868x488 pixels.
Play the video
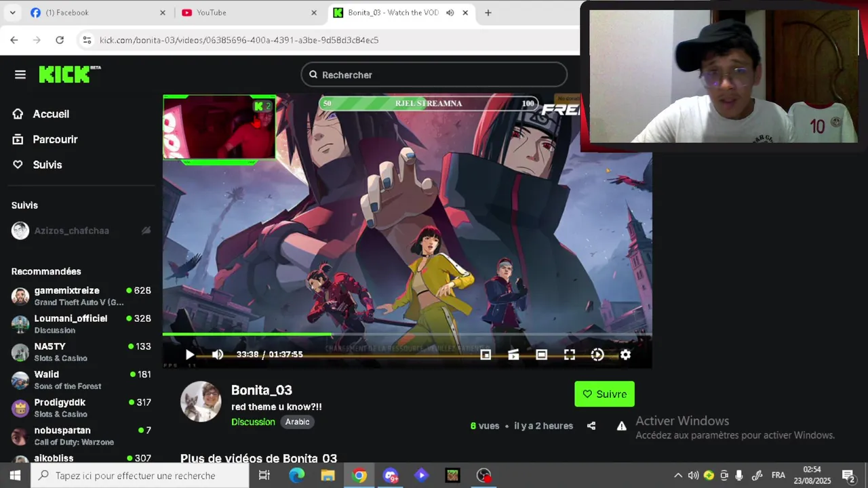[x=190, y=354]
